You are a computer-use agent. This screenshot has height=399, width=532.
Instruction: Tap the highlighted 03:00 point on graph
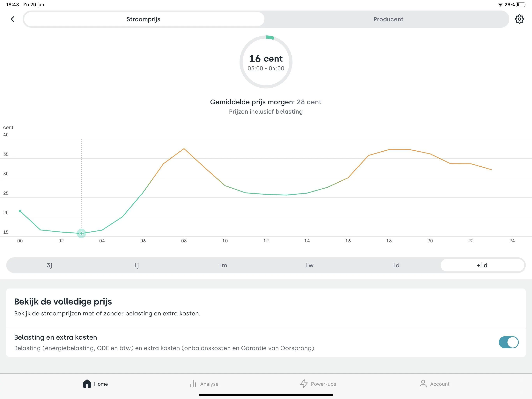pyautogui.click(x=81, y=233)
